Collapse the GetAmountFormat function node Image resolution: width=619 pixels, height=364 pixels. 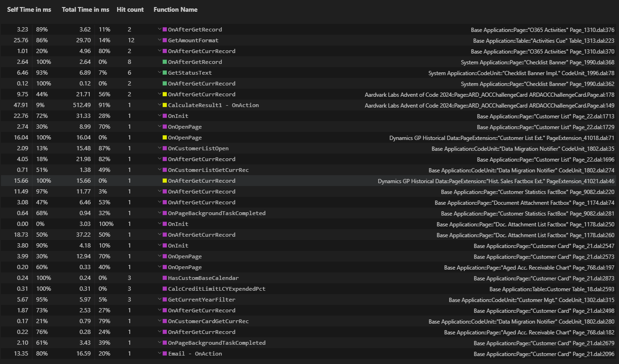tap(160, 40)
